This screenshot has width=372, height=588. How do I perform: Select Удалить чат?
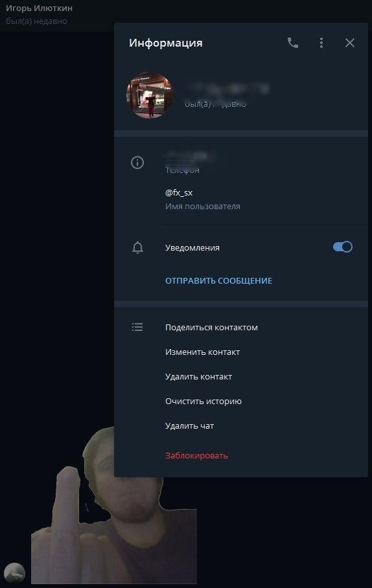pos(190,426)
